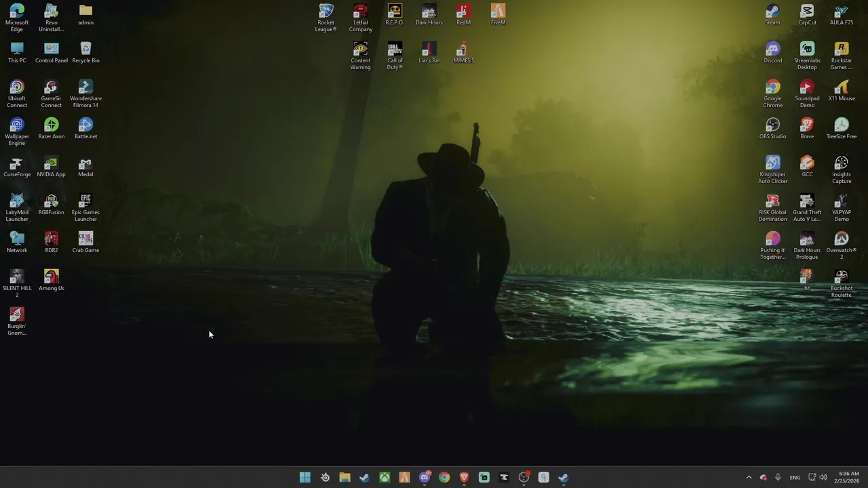The image size is (868, 488).
Task: Select the Rocket League desktop icon
Action: tap(326, 18)
